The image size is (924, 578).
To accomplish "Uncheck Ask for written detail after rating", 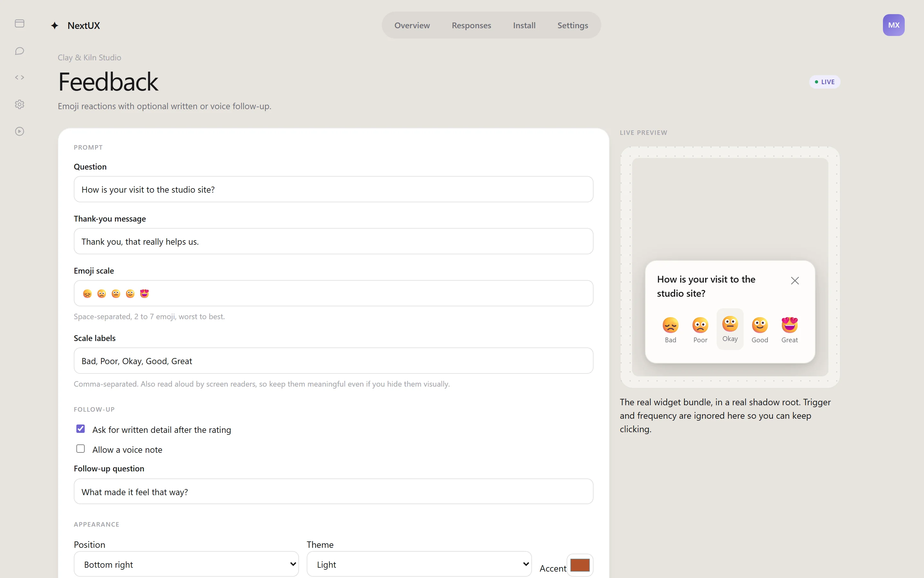I will 81,429.
